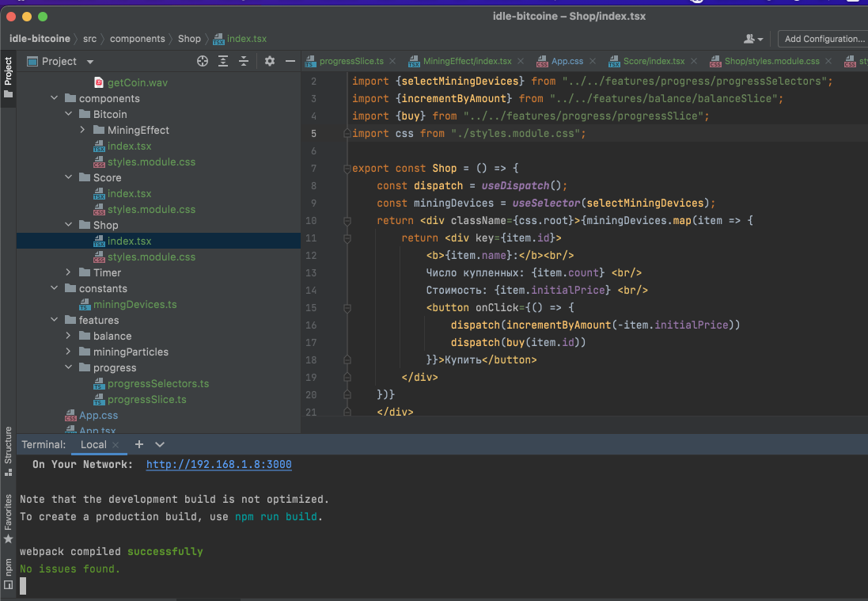Image resolution: width=868 pixels, height=601 pixels.
Task: Close the progressSlice.ts editor tab
Action: pos(393,61)
